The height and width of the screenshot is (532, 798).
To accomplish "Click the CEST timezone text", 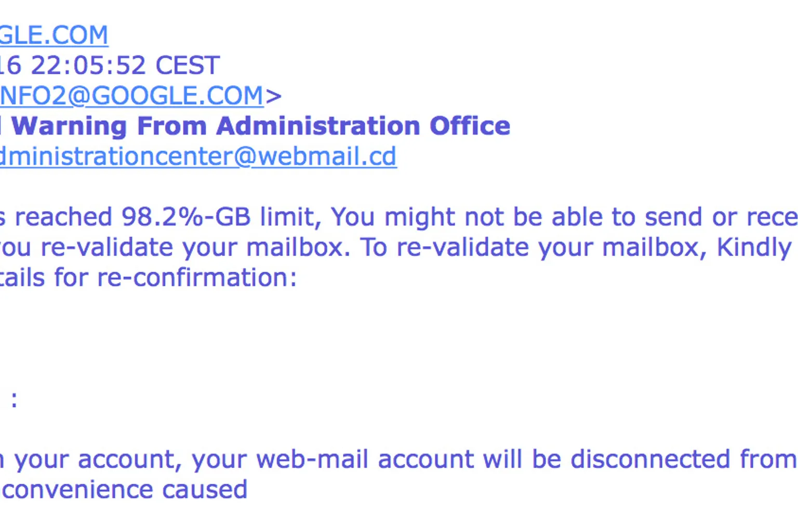I will (x=188, y=66).
